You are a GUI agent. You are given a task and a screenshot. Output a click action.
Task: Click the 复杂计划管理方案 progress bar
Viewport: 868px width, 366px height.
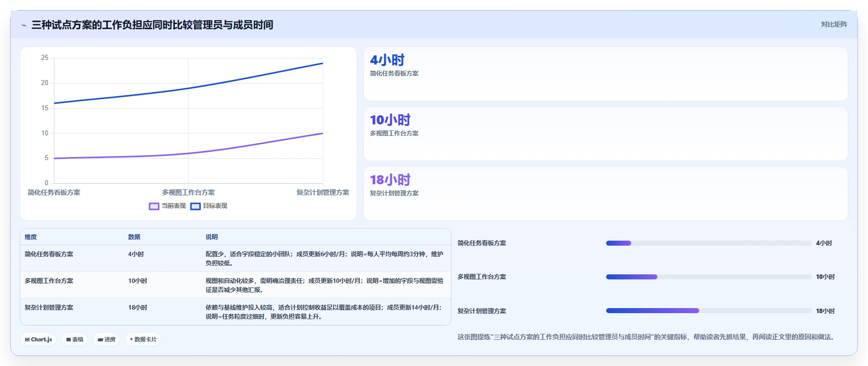point(709,311)
